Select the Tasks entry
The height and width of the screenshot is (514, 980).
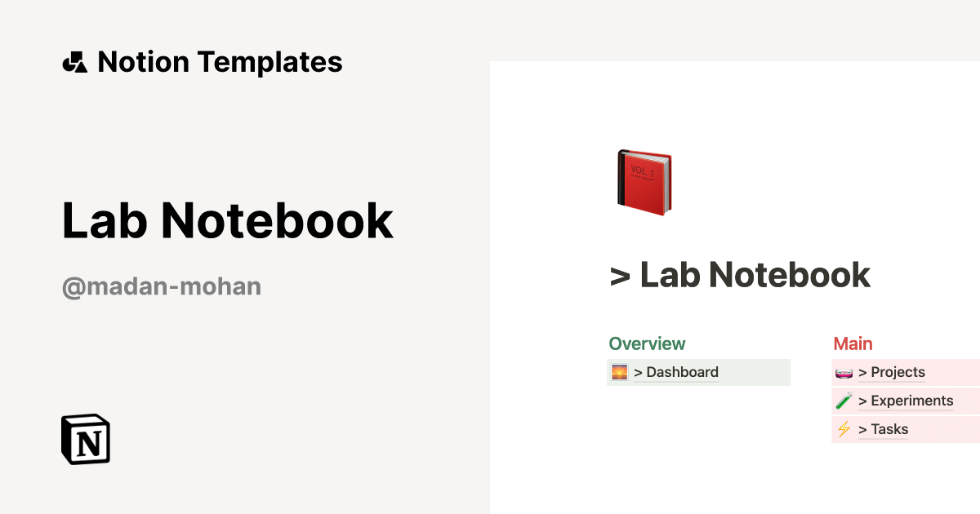click(889, 429)
